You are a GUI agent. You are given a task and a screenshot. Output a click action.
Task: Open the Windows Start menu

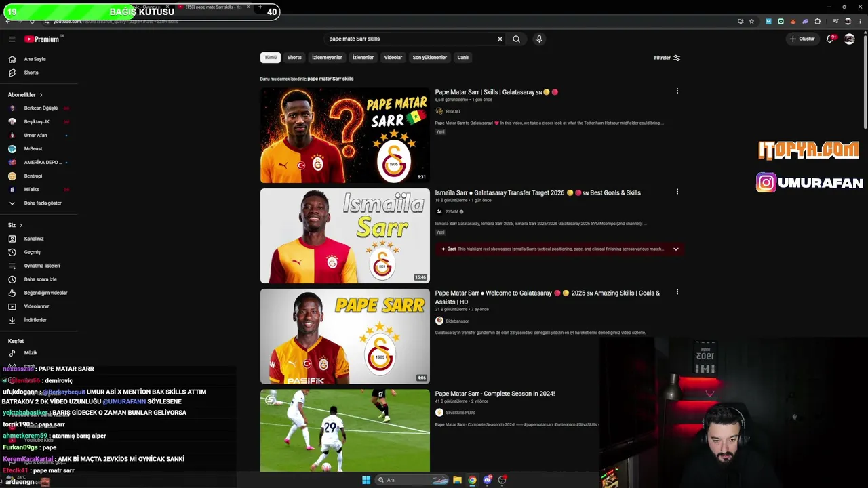coord(366,480)
